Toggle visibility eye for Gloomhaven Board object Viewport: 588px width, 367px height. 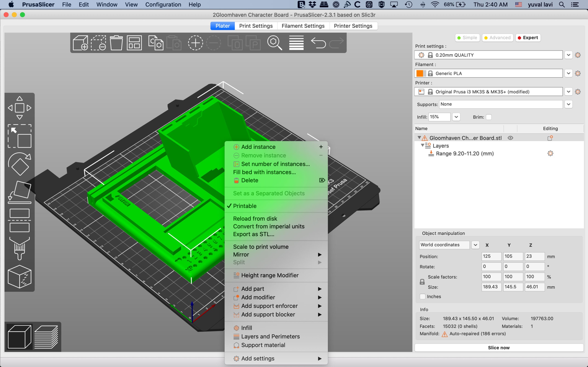(510, 138)
